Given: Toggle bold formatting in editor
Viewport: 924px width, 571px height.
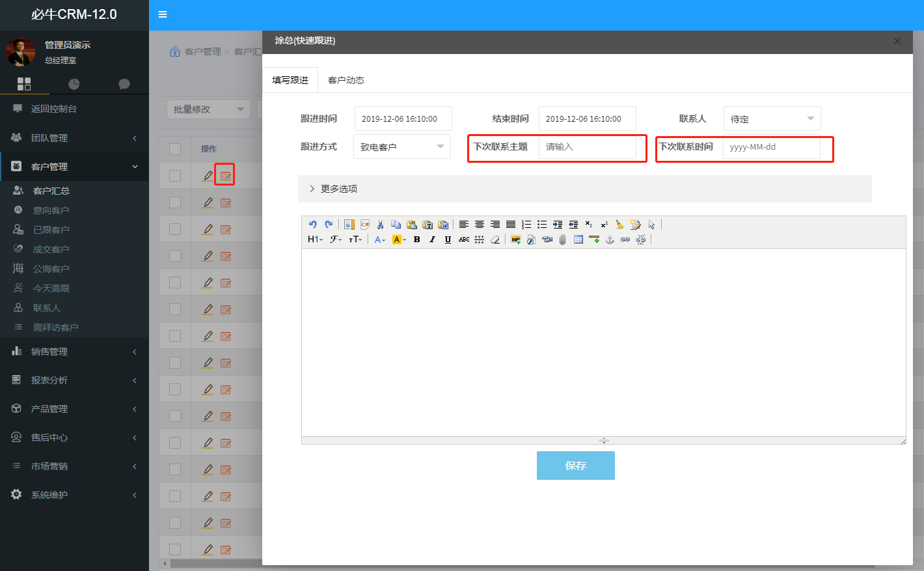Looking at the screenshot, I should (417, 240).
